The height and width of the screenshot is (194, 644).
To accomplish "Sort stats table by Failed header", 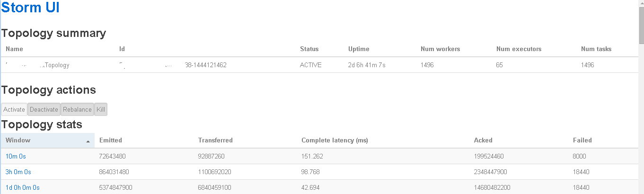I will (x=582, y=141).
